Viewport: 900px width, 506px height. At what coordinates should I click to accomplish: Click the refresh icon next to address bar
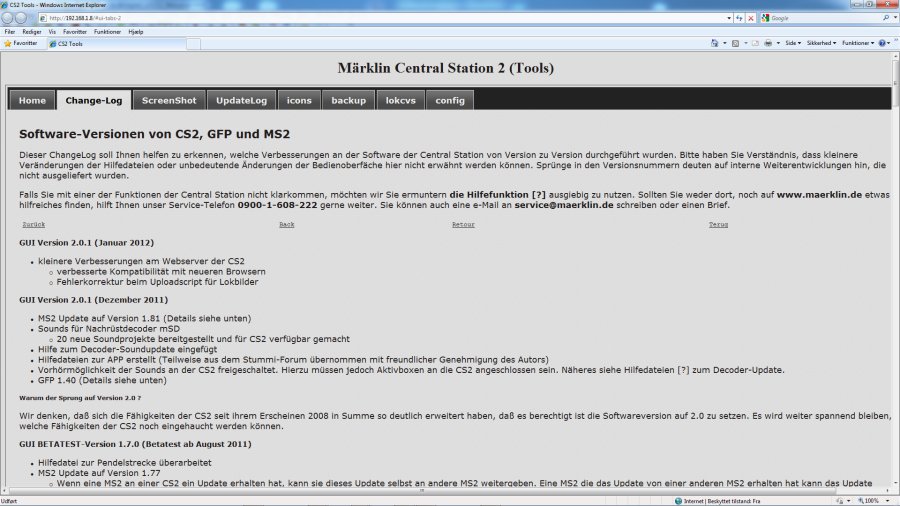tap(739, 18)
